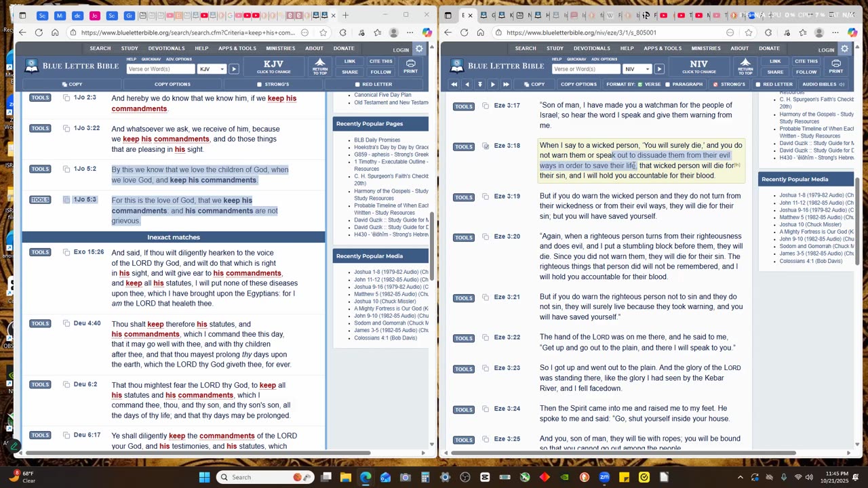
Task: Tick the checkbox beside Deu 4:40
Action: click(66, 323)
